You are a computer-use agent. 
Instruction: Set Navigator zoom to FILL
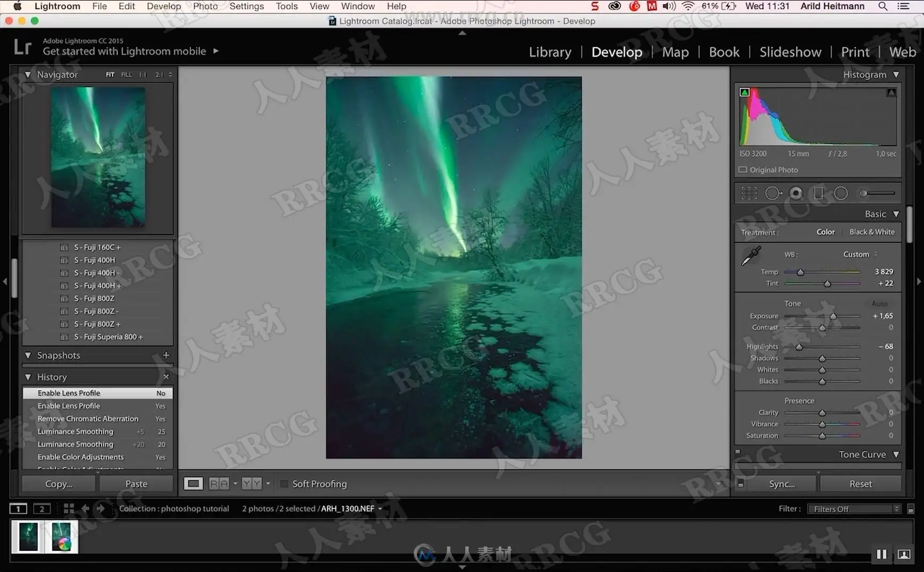[127, 75]
